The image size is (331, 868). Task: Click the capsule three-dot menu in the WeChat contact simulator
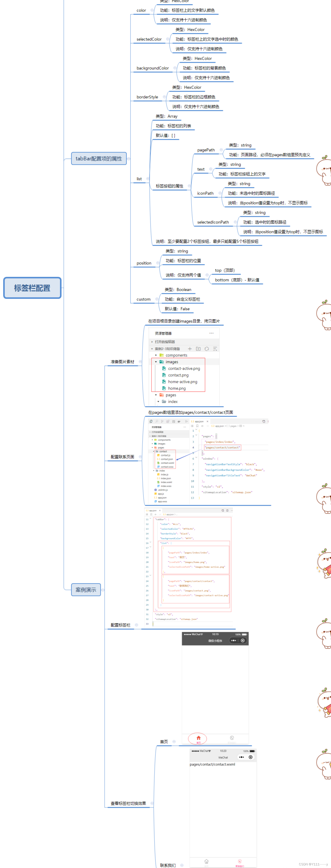(x=241, y=757)
